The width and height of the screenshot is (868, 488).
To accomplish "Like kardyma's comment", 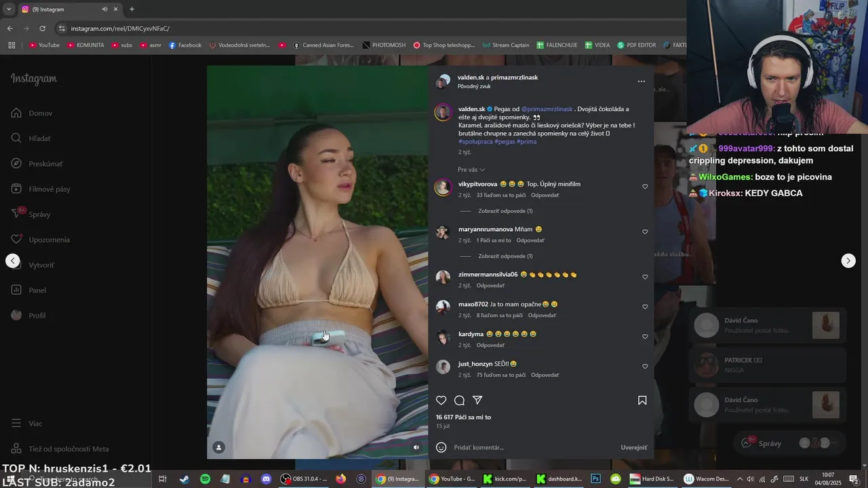I will point(645,337).
